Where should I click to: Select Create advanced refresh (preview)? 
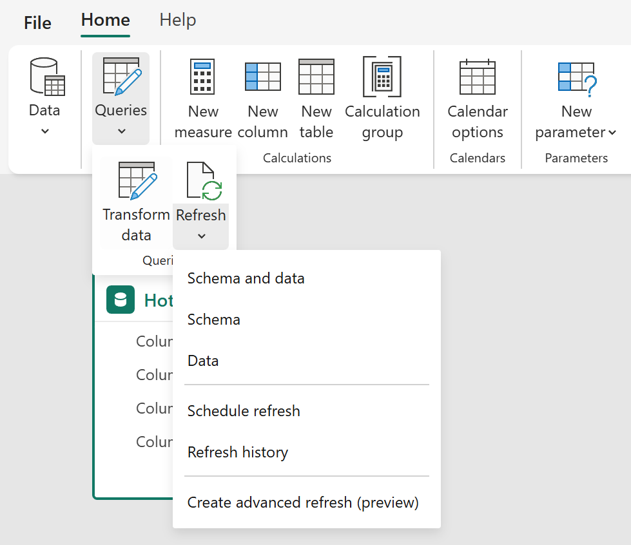pyautogui.click(x=307, y=502)
